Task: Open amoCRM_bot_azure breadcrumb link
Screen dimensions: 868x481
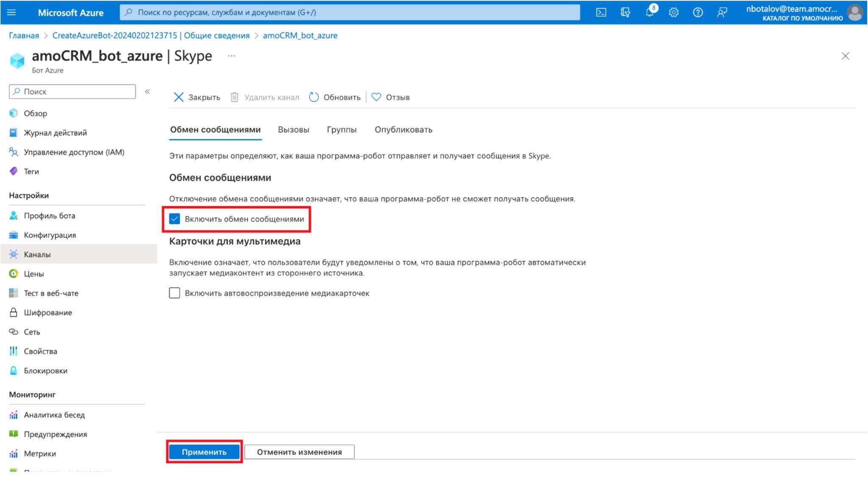Action: [x=300, y=36]
